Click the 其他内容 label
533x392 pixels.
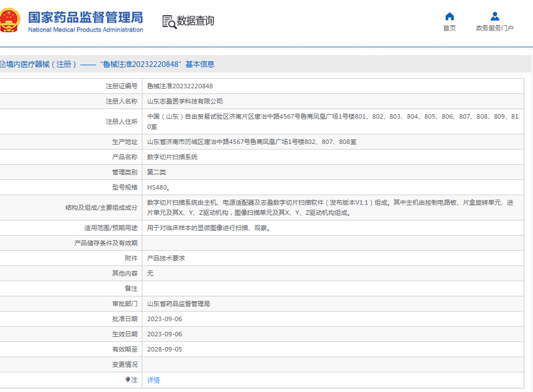click(x=125, y=273)
